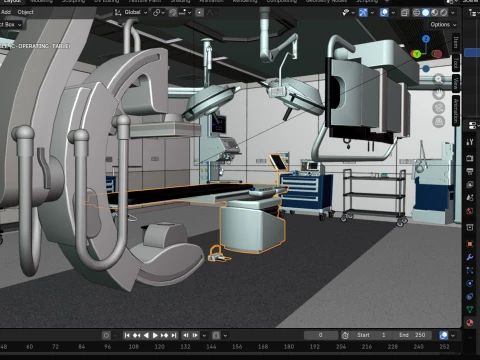Screen dimensions: 480x360
Task: Jump to the timeline end frame
Action: click(174, 335)
